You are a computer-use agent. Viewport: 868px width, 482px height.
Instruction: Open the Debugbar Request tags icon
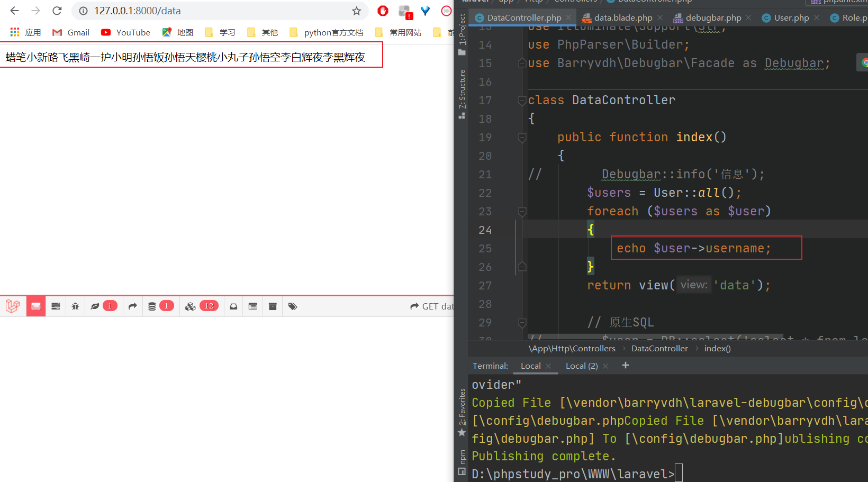pos(293,306)
